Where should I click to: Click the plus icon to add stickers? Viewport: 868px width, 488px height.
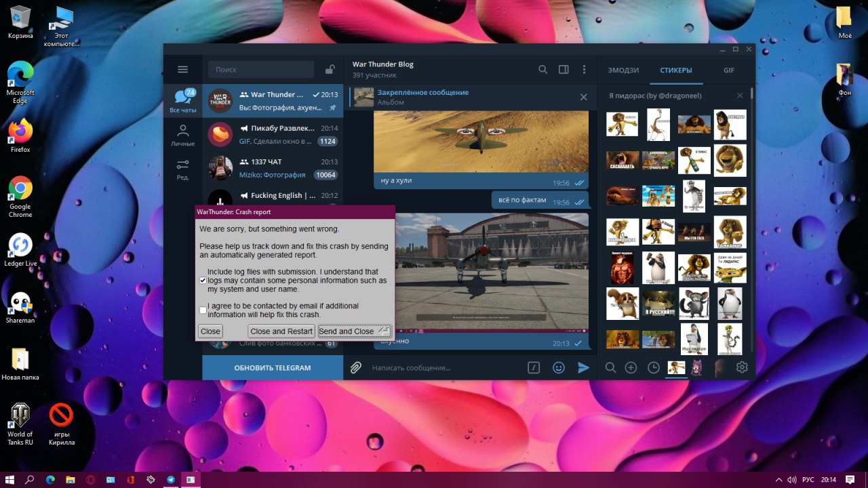[x=631, y=367]
